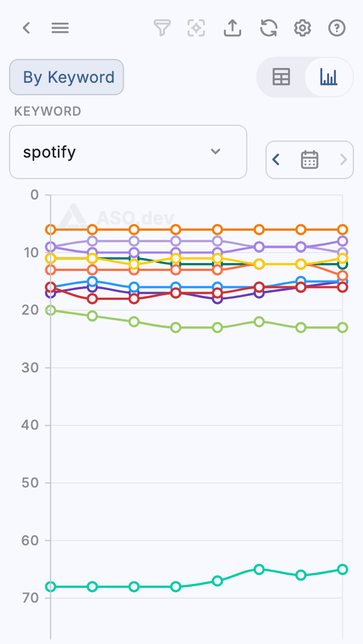This screenshot has width=363, height=644.
Task: Open the hamburger menu
Action: point(60,28)
